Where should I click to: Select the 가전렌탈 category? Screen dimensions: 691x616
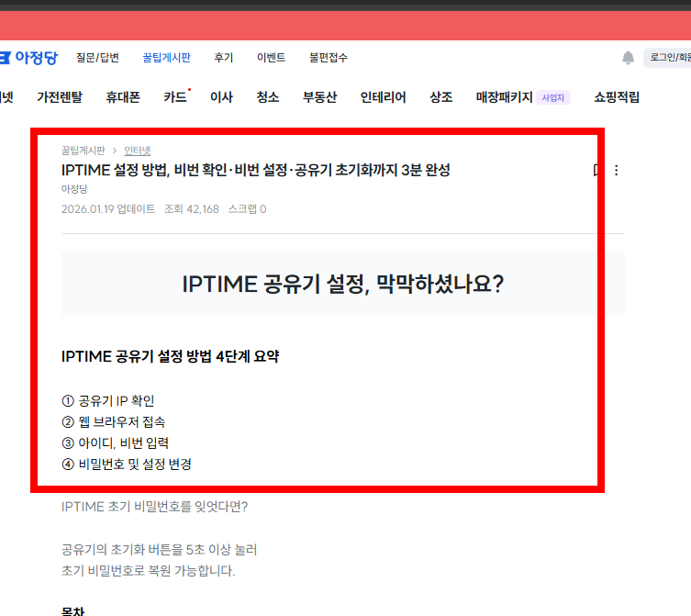click(x=60, y=97)
